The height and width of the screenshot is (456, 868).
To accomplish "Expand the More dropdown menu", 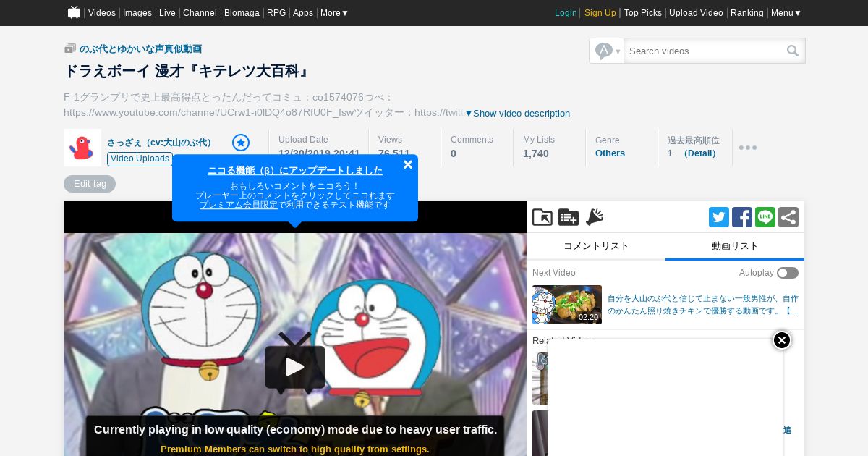I will pyautogui.click(x=334, y=13).
